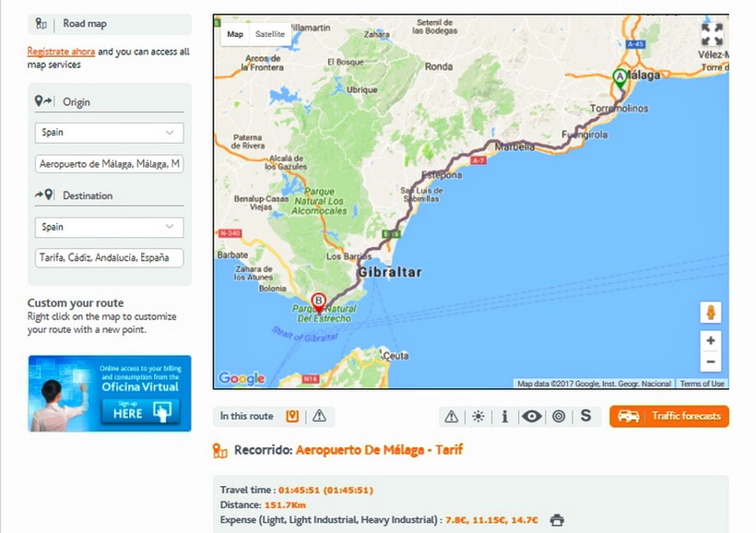
Task: Click the 'S' service icon
Action: (x=585, y=417)
